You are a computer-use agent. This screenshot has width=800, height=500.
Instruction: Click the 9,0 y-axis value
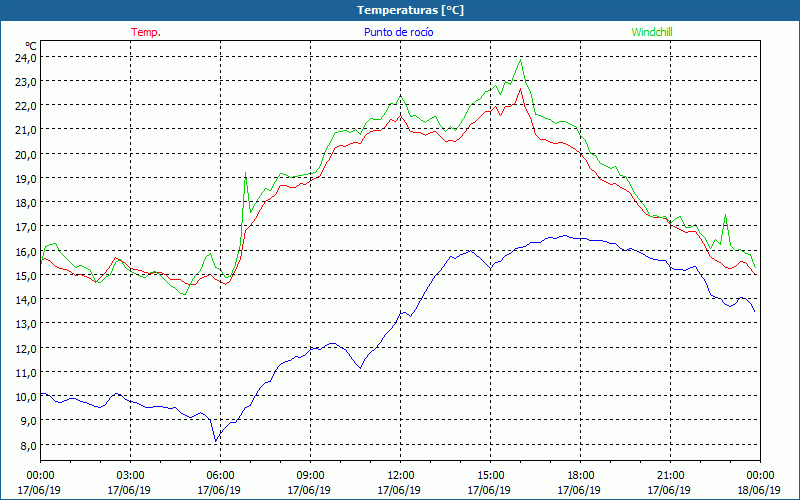[x=29, y=420]
